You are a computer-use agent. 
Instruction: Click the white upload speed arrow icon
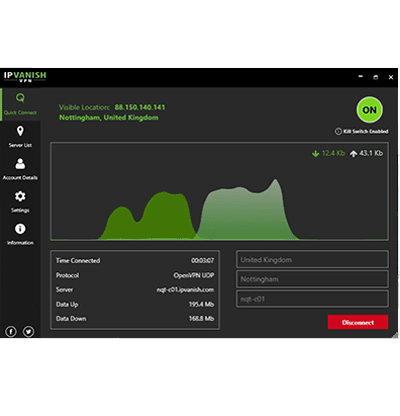click(x=353, y=153)
